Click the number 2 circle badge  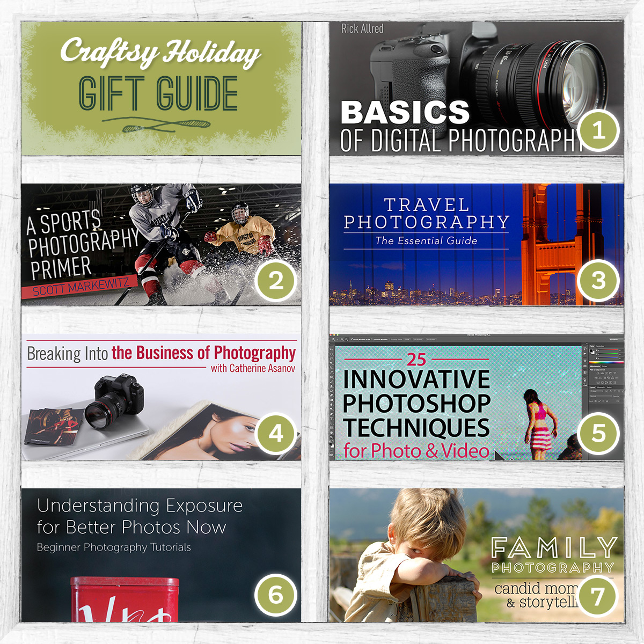[x=276, y=280]
